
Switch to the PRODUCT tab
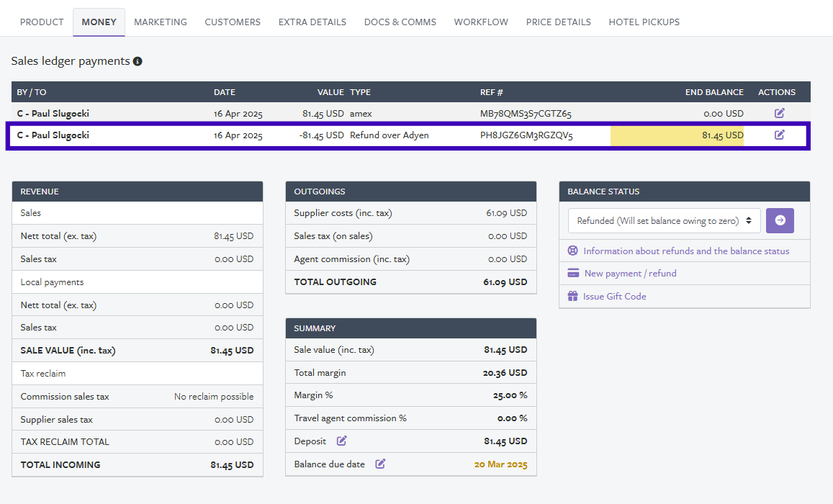click(42, 22)
